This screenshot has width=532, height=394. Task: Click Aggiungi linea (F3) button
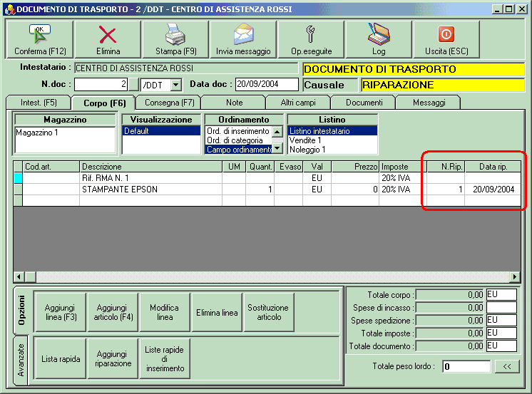(61, 312)
